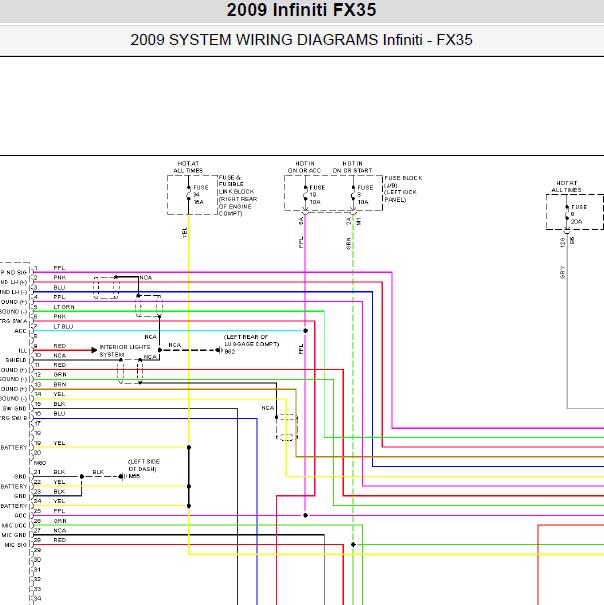Click the 'ACC' terminal label at pin 25
This screenshot has width=604, height=605.
coord(20,516)
